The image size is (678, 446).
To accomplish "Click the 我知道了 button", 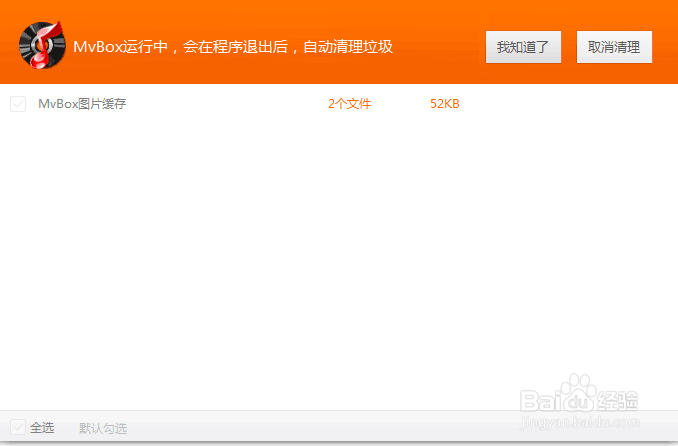I will coord(523,47).
